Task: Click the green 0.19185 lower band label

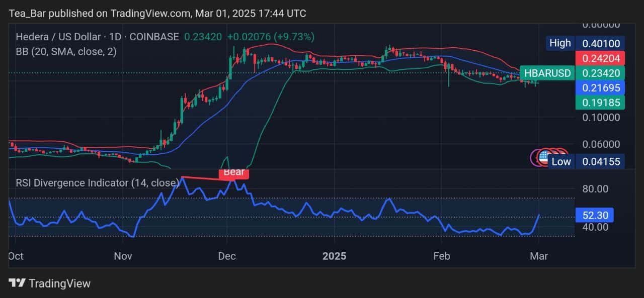Action: (600, 103)
